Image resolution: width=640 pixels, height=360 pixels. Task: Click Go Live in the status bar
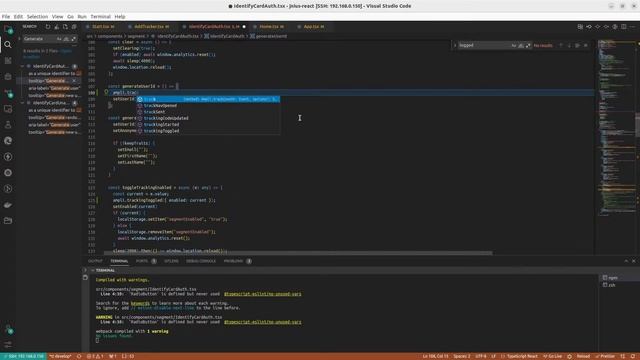(x=552, y=356)
